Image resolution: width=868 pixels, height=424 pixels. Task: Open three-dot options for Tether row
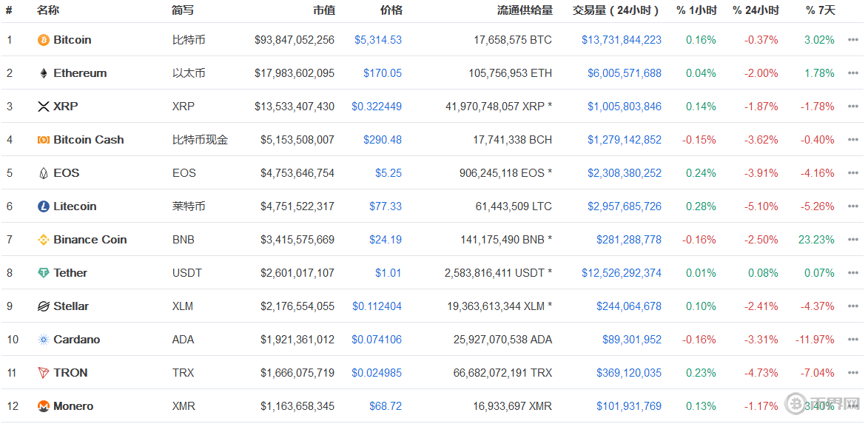[853, 273]
